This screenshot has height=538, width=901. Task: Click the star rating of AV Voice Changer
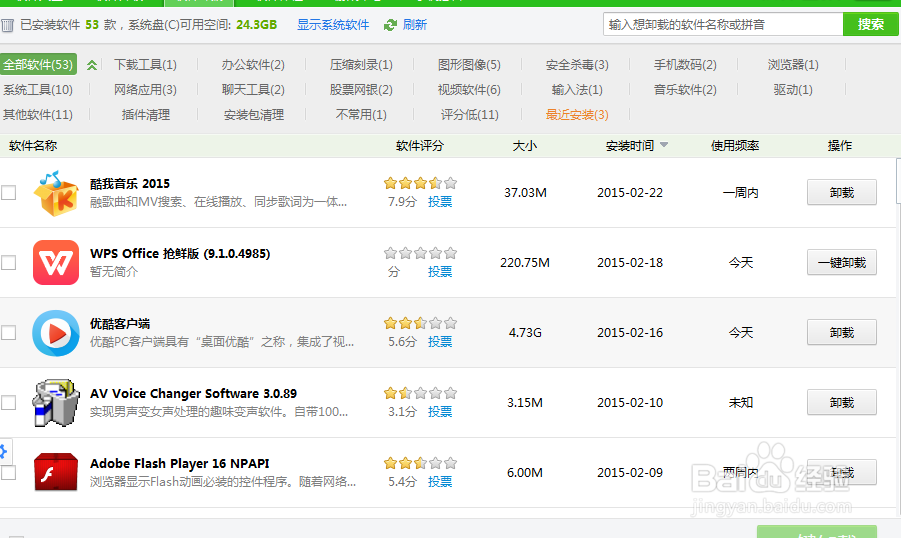[x=421, y=393]
